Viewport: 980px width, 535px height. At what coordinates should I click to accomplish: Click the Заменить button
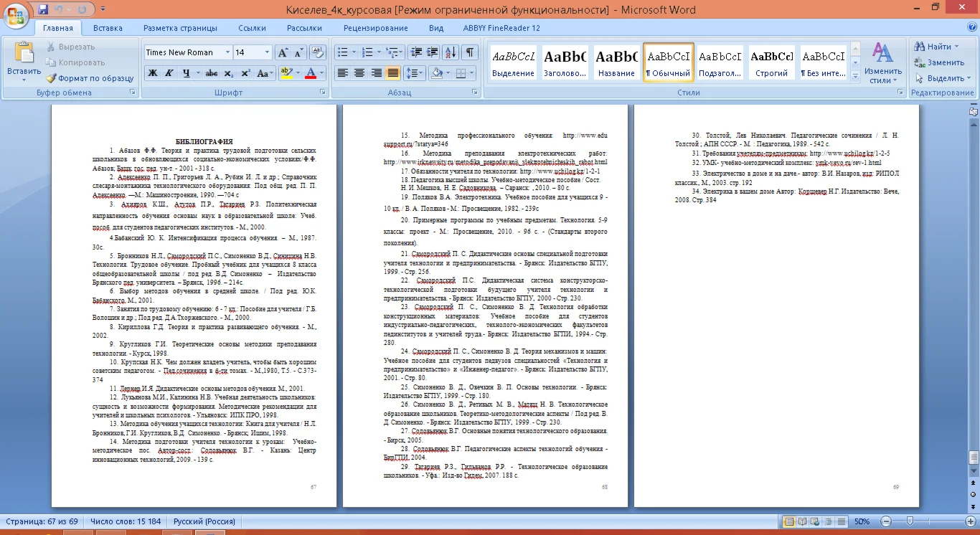pyautogui.click(x=939, y=62)
